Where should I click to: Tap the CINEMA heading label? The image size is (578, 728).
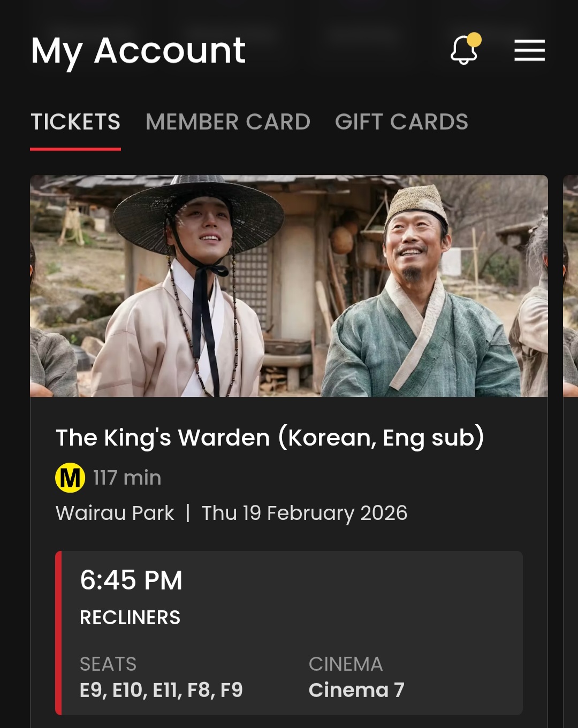346,664
